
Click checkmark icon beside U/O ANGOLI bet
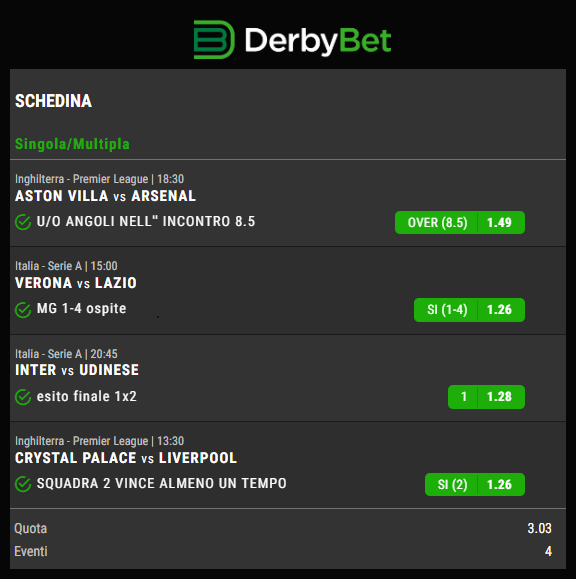pos(23,222)
